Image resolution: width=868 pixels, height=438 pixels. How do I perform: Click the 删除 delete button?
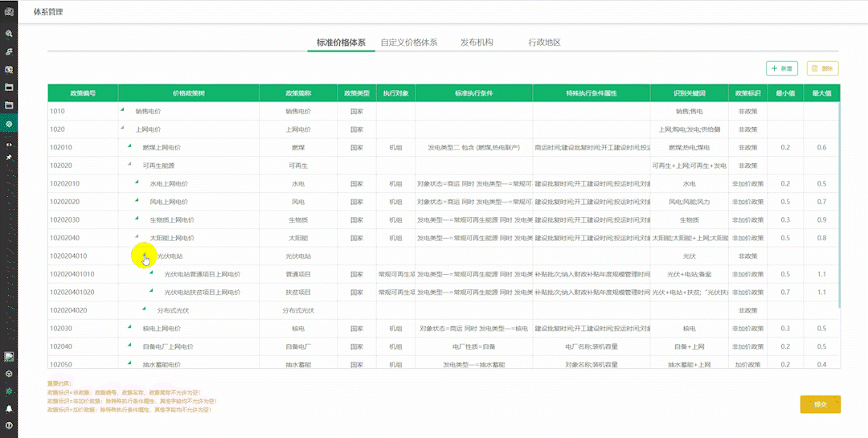point(823,69)
